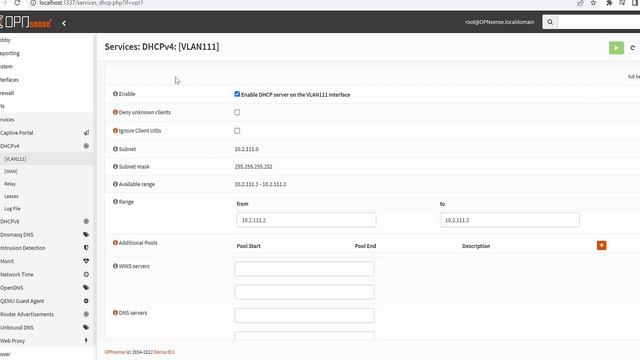
Task: Show help for the Range field
Action: (115, 202)
